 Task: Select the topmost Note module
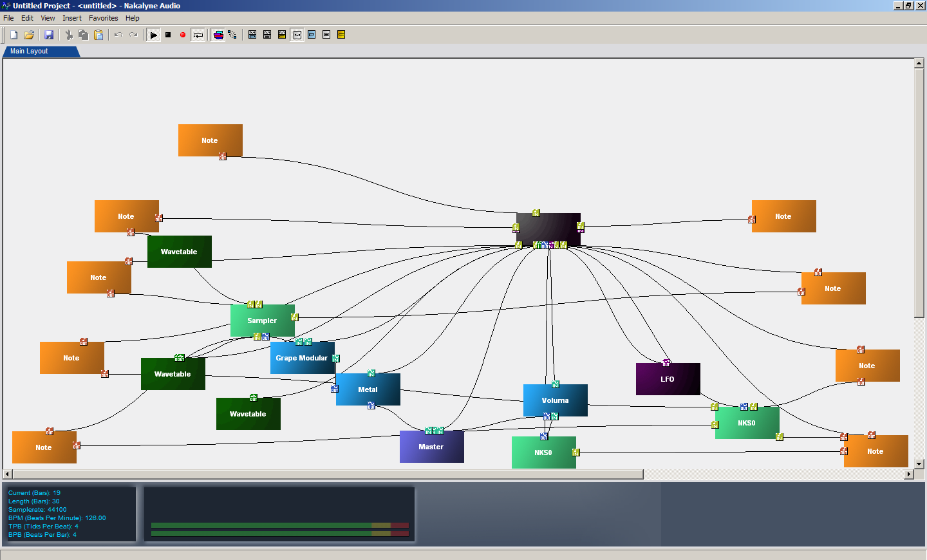tap(211, 140)
